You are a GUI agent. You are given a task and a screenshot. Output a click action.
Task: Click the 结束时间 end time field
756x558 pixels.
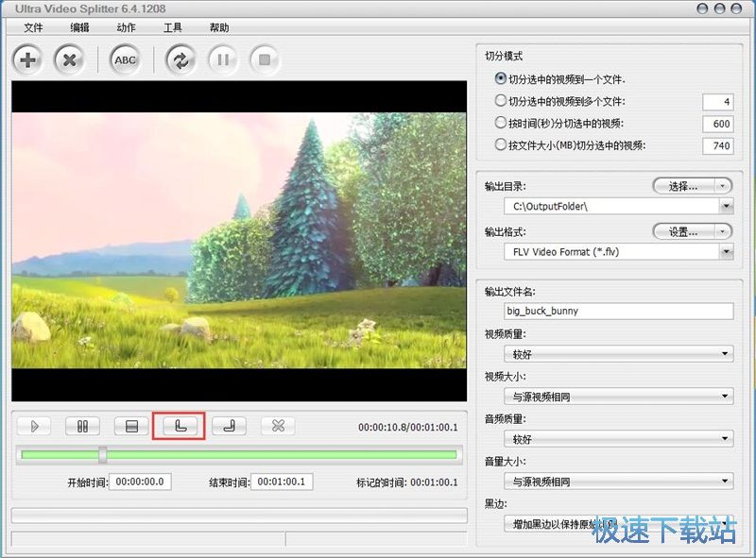coord(282,482)
